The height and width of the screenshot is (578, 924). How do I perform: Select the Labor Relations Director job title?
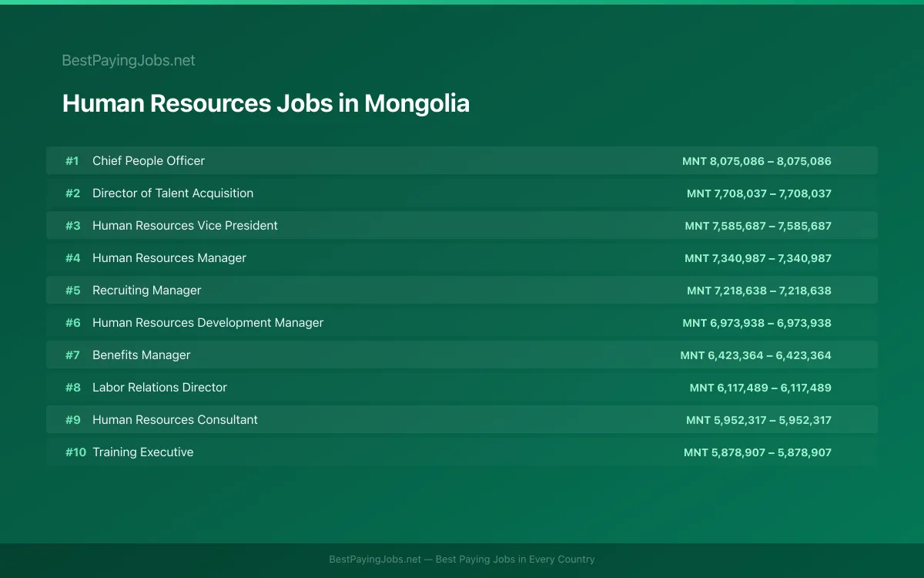pos(159,387)
